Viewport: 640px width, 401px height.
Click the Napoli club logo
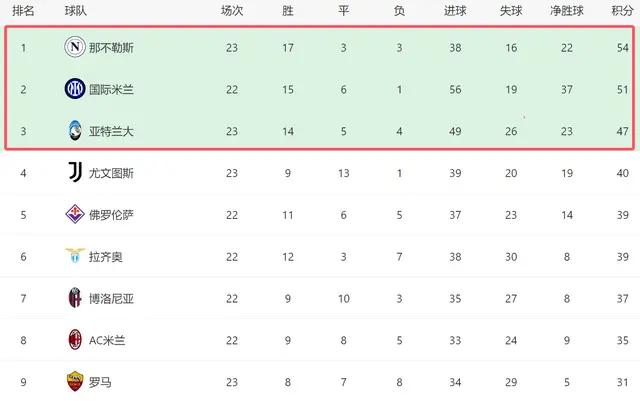click(x=75, y=46)
